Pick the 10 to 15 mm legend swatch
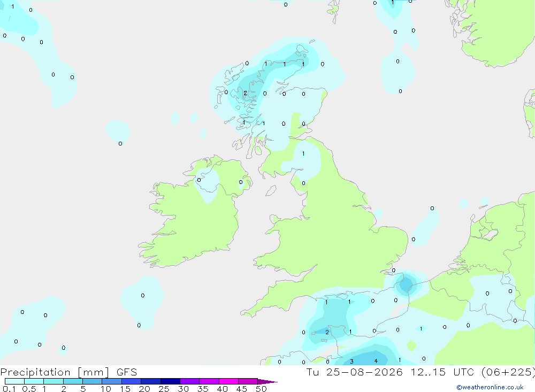The width and height of the screenshot is (535, 392). coord(112,381)
